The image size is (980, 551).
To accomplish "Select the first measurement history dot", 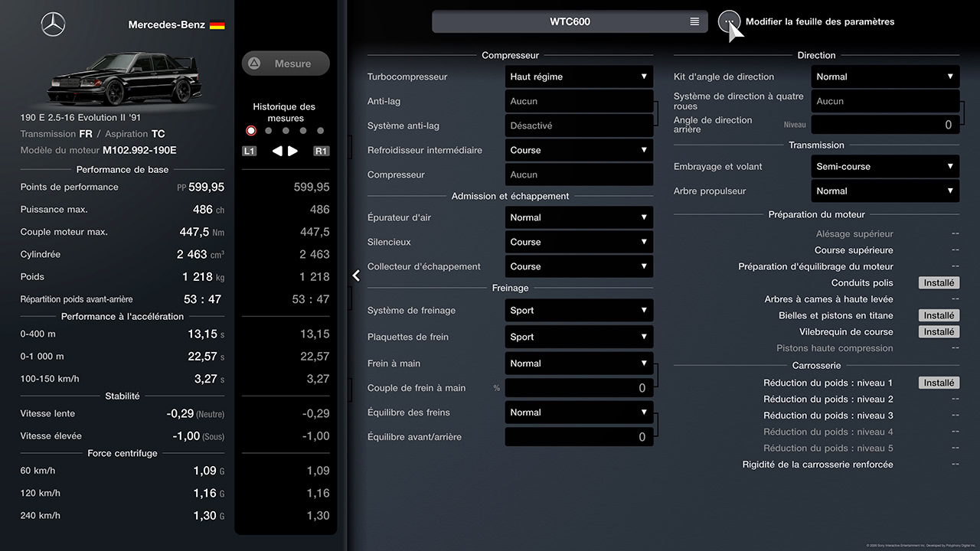I will click(x=251, y=131).
